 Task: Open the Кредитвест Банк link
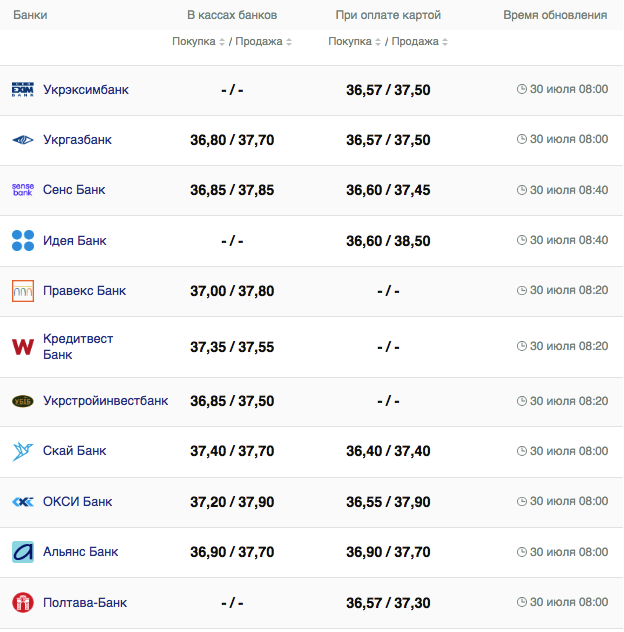(x=78, y=346)
